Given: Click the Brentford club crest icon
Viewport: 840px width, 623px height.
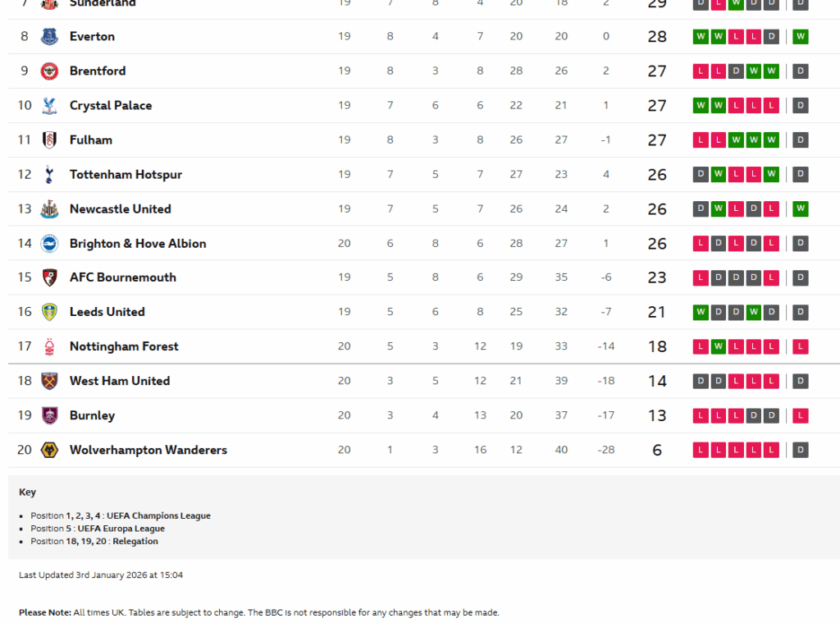Looking at the screenshot, I should (x=49, y=71).
